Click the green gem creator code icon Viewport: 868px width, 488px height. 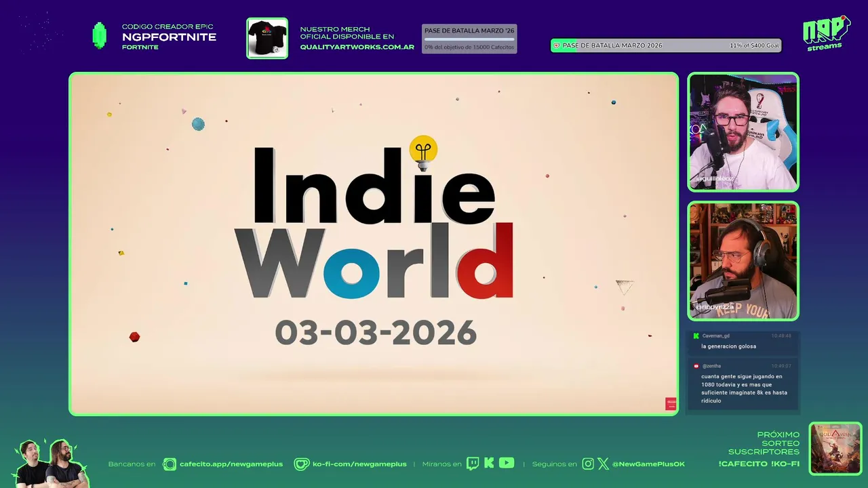100,36
